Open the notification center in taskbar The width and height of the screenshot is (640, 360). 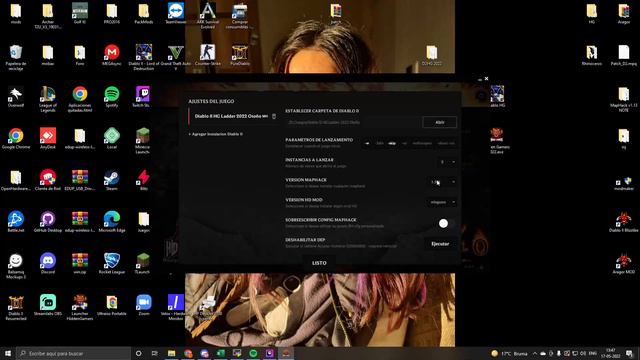pos(629,353)
